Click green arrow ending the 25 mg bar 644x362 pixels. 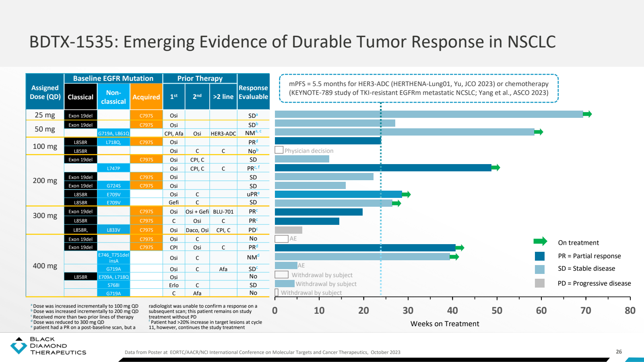(x=587, y=114)
